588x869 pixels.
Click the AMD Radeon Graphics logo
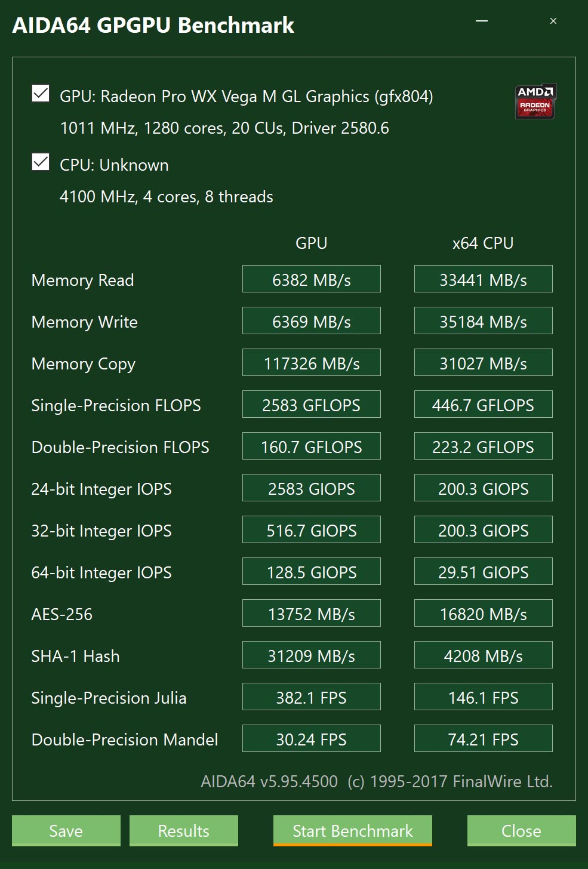535,101
